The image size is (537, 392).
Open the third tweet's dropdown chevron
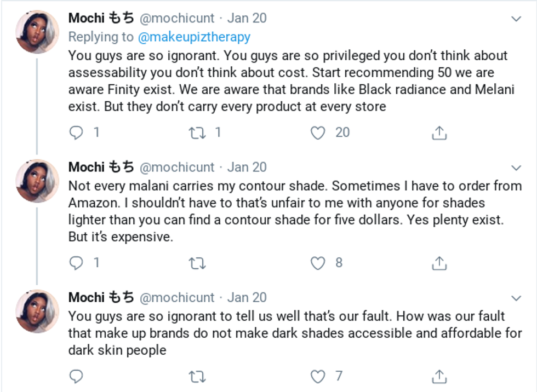516,298
